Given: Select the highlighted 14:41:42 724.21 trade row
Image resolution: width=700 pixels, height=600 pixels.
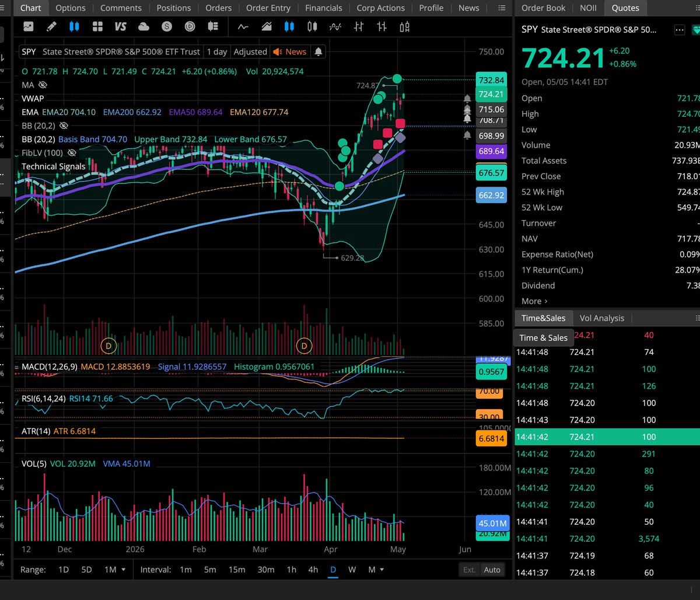Looking at the screenshot, I should (607, 437).
